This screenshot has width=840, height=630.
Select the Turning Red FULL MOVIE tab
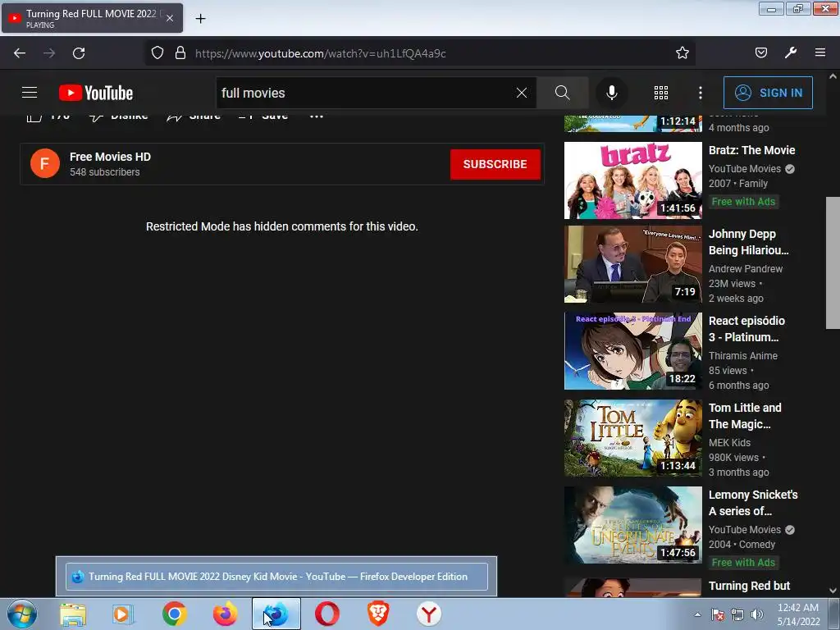click(92, 18)
